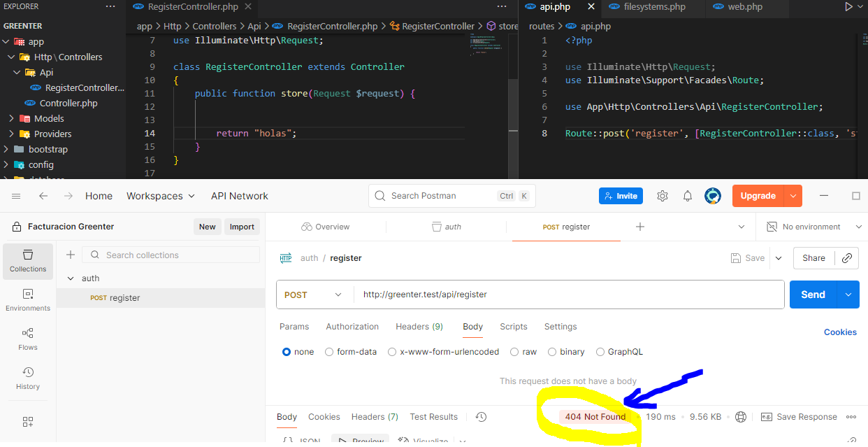Open the notifications bell in Postman
Viewport: 868px width, 447px height.
(x=688, y=196)
